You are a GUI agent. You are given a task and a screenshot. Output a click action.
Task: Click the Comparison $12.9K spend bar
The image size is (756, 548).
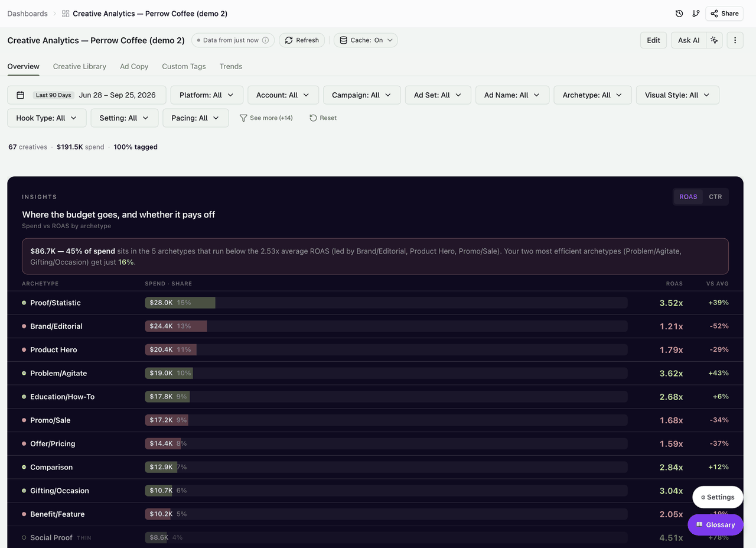tap(161, 467)
